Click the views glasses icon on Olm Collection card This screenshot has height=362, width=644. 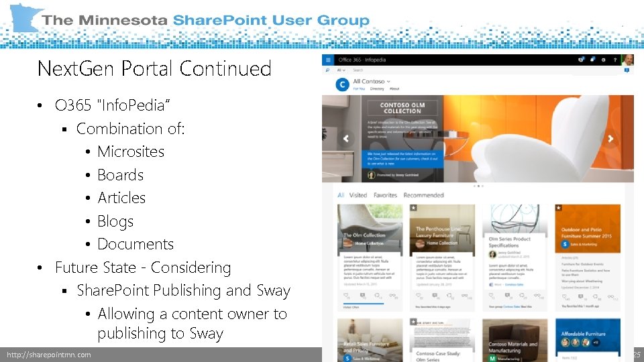click(x=393, y=296)
